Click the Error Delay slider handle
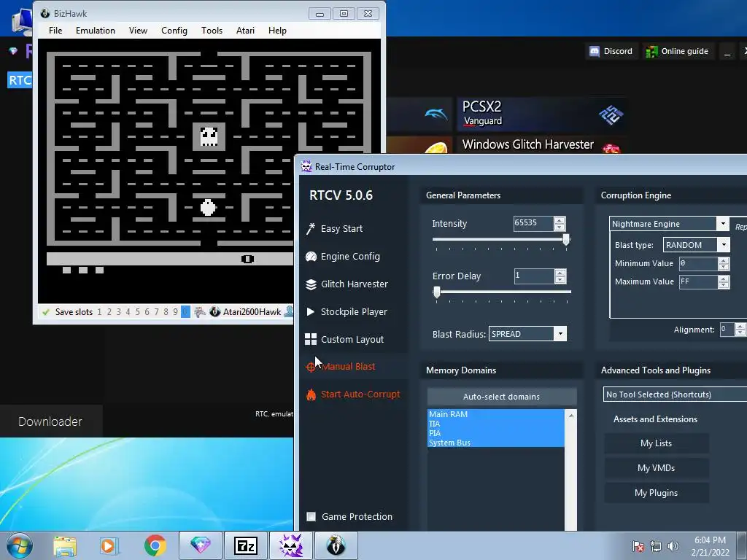Screen dimensions: 747x560 tap(436, 292)
